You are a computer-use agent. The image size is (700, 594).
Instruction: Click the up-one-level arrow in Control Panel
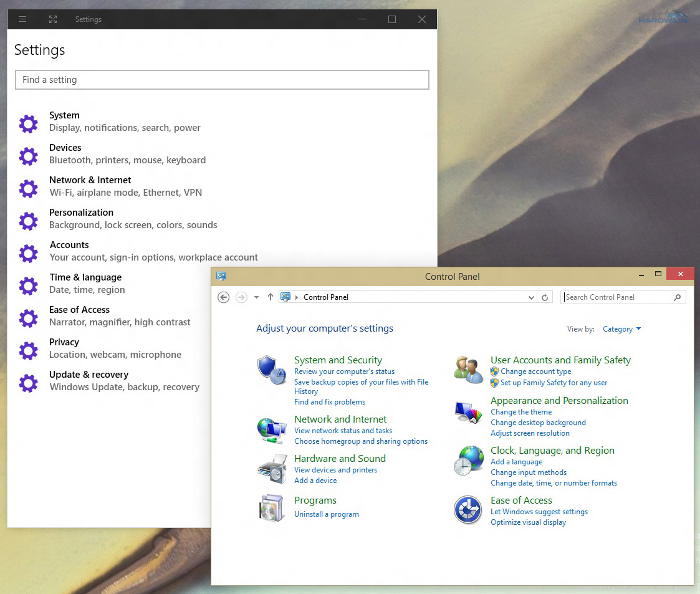270,297
